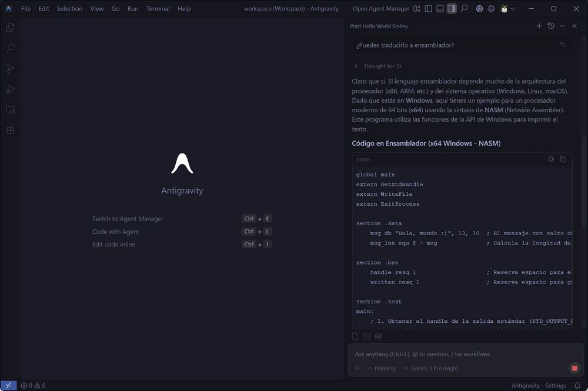Start a new chat with the plus icon

[x=539, y=26]
